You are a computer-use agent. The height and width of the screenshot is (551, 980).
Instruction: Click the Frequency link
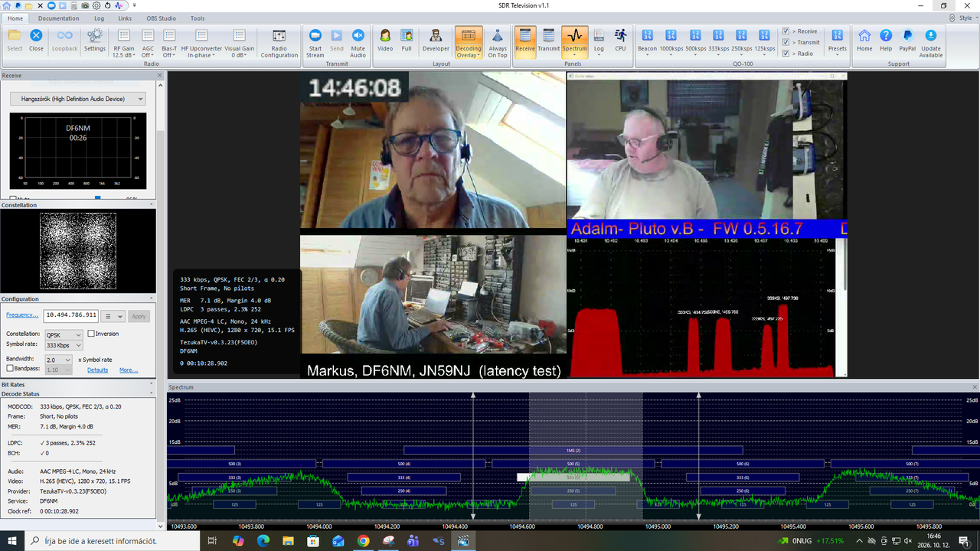coord(22,315)
